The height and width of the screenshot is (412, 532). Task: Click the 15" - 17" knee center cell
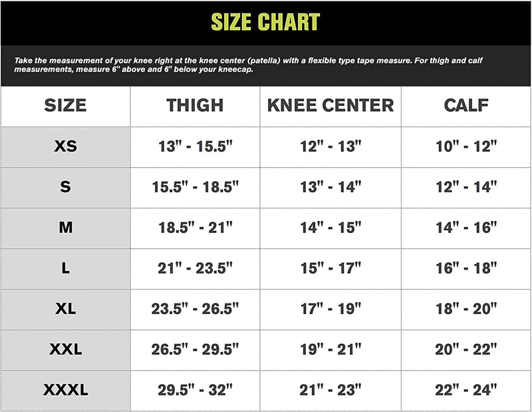tap(331, 268)
